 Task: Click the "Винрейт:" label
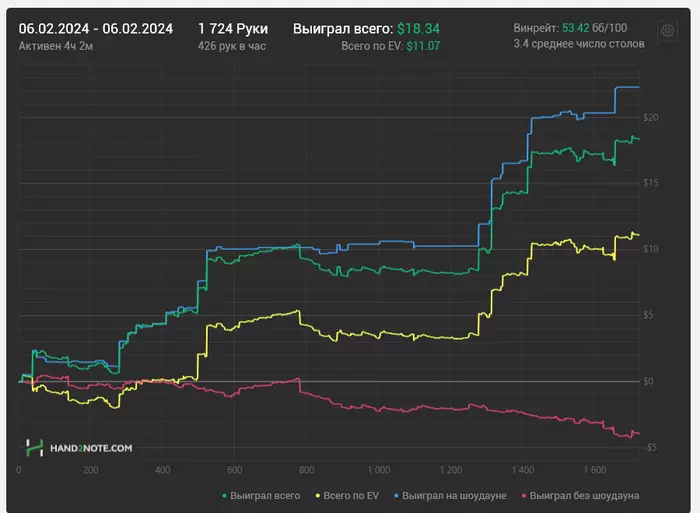click(x=536, y=28)
